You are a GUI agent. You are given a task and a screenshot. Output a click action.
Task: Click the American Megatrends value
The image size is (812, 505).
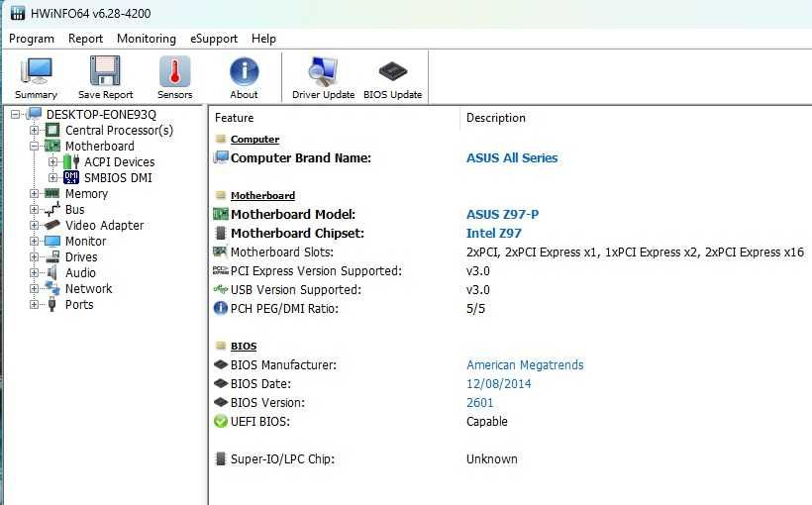pos(525,364)
